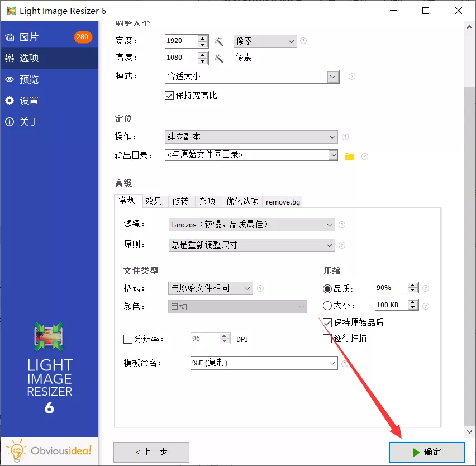Click the 宽度 width input field showing 1920
This screenshot has height=466, width=476.
point(182,41)
